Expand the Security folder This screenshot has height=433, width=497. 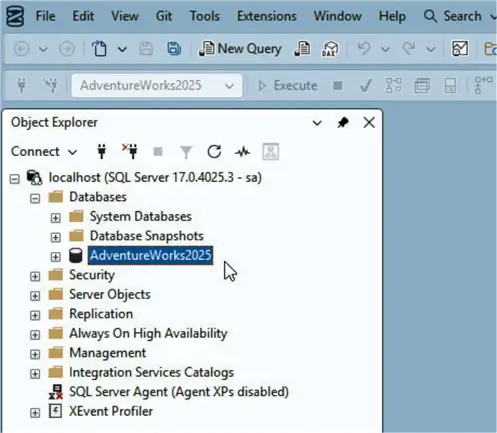click(x=35, y=276)
